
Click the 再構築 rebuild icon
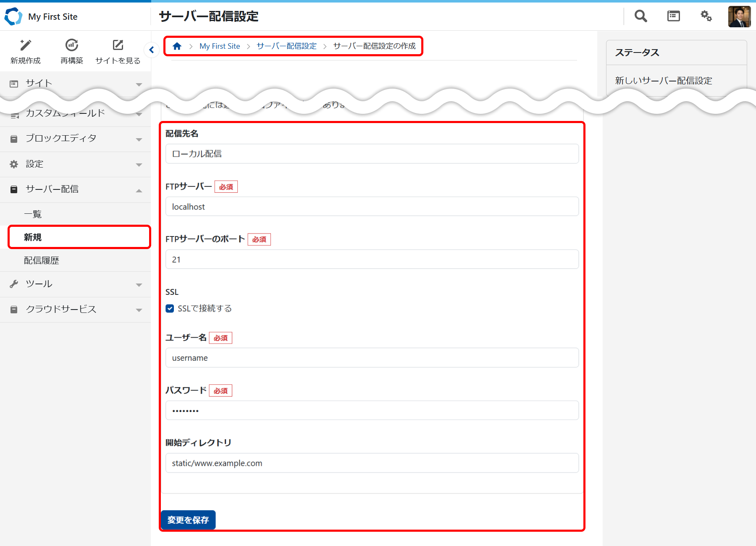click(71, 45)
